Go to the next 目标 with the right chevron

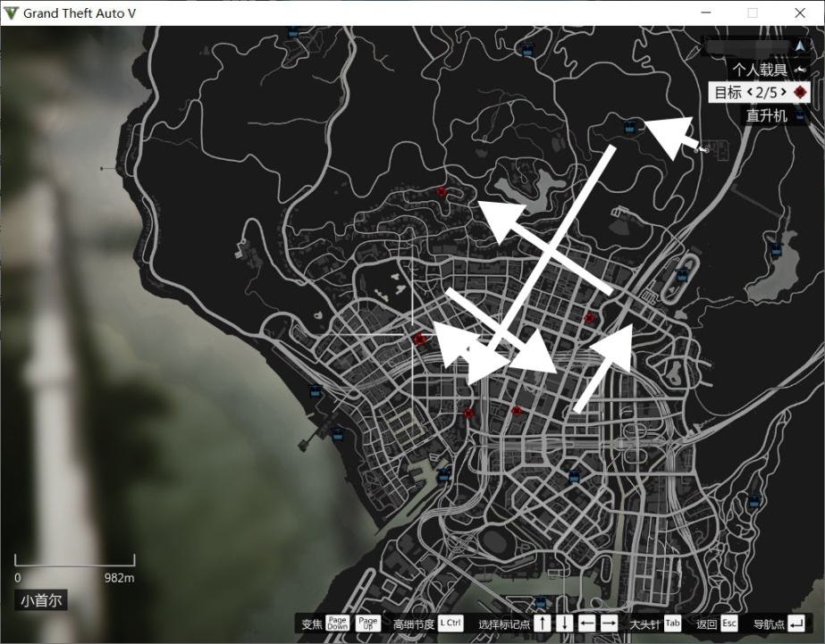point(783,93)
